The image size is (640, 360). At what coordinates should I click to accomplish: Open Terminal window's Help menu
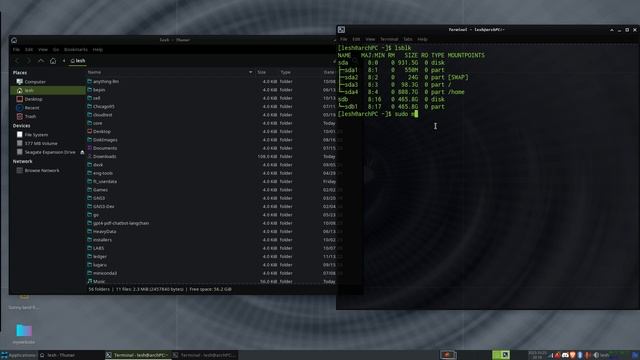(422, 39)
